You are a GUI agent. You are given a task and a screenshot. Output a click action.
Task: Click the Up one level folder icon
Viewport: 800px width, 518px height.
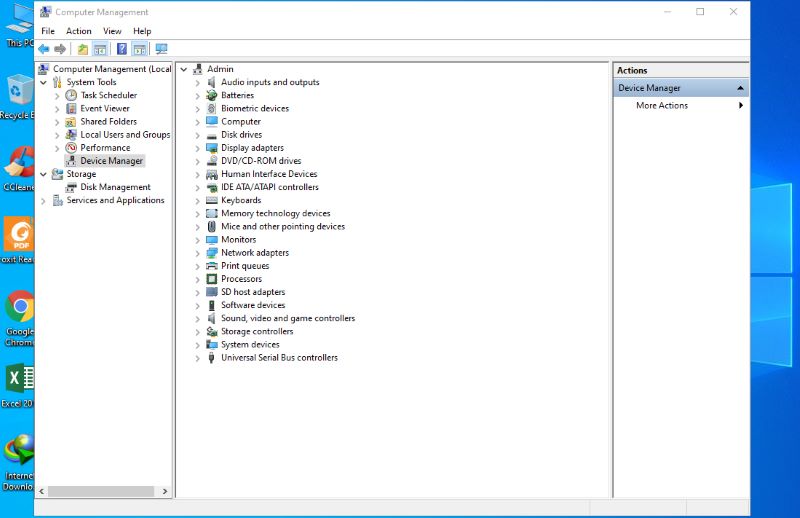coord(83,49)
